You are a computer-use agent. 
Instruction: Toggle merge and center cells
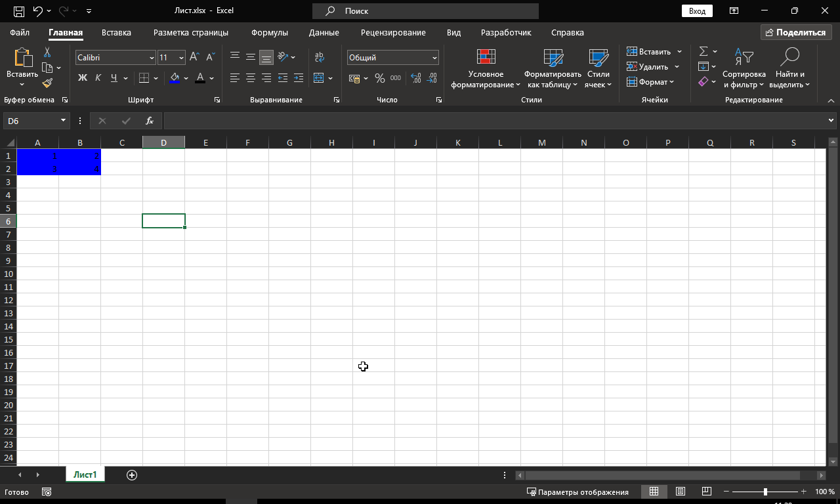(x=319, y=77)
